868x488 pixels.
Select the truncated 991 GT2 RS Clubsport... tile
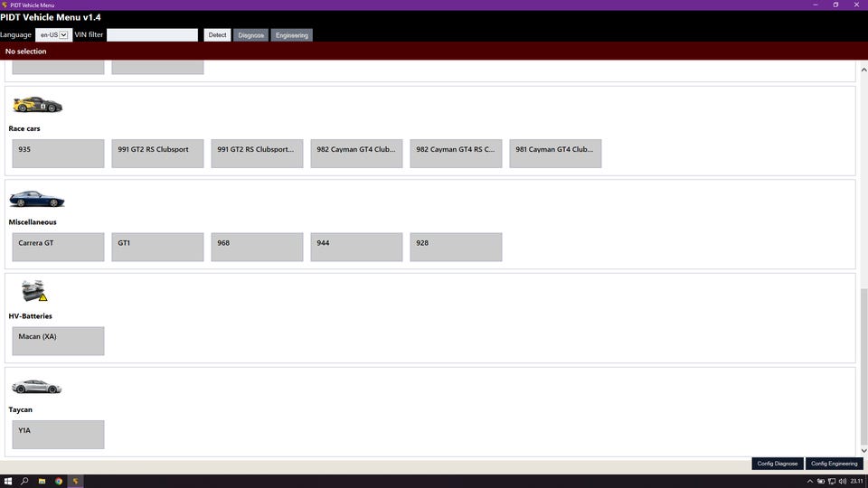[257, 154]
